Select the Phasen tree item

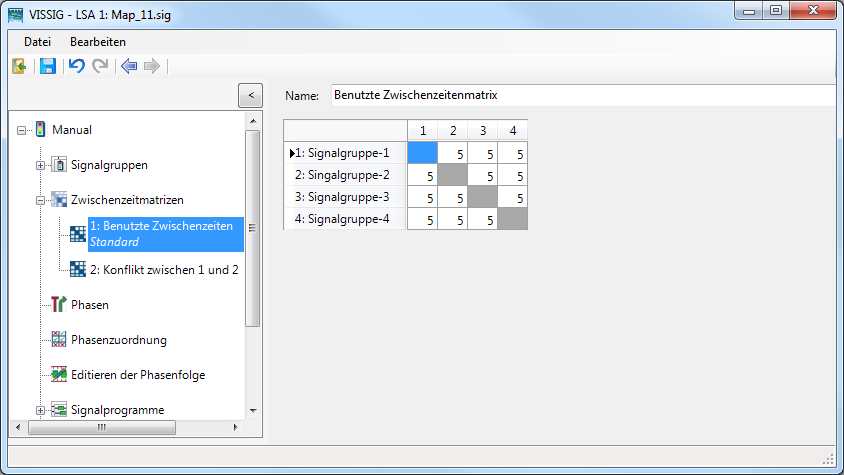(x=89, y=304)
